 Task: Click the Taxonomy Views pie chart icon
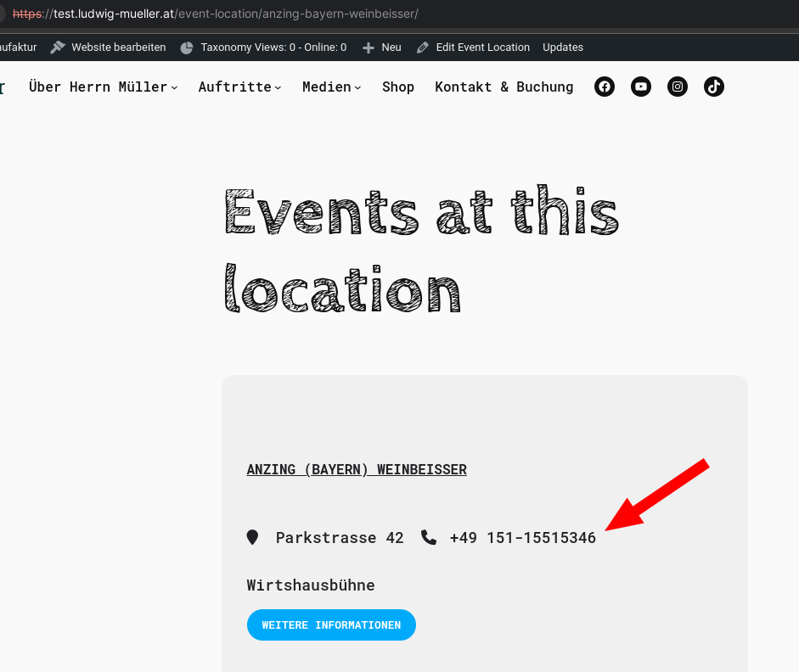(x=187, y=48)
